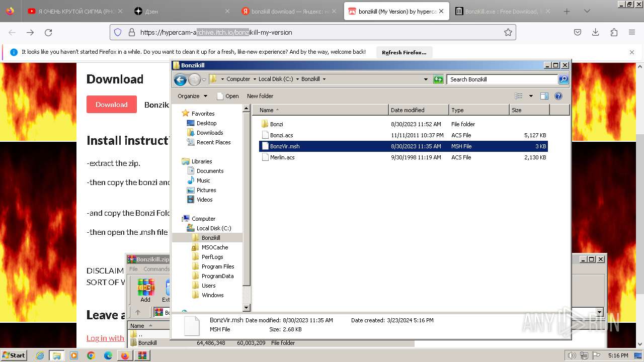Click the Open button in Explorer toolbar
Viewport: 644px width, 362px height.
[x=227, y=96]
